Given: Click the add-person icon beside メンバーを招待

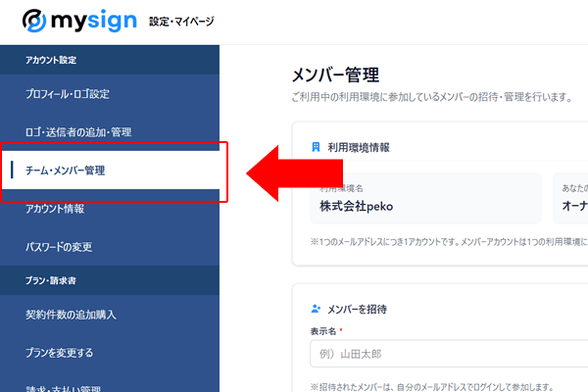Looking at the screenshot, I should 316,309.
